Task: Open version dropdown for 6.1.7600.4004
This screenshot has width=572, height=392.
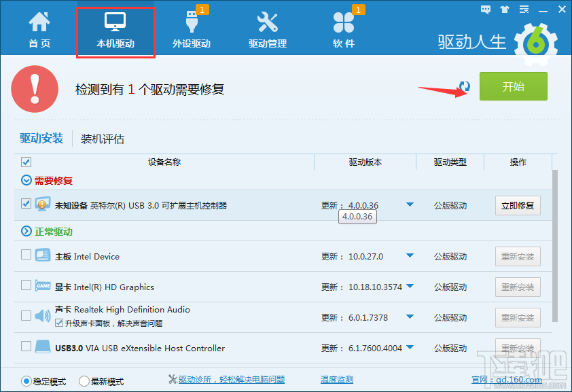Action: (x=410, y=347)
